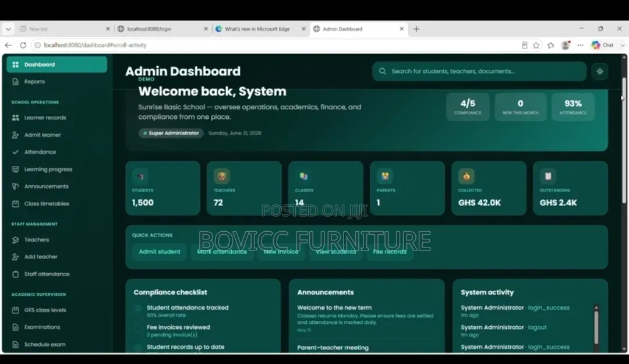Switch to the New tab browser tab
The height and width of the screenshot is (364, 629).
point(64,29)
